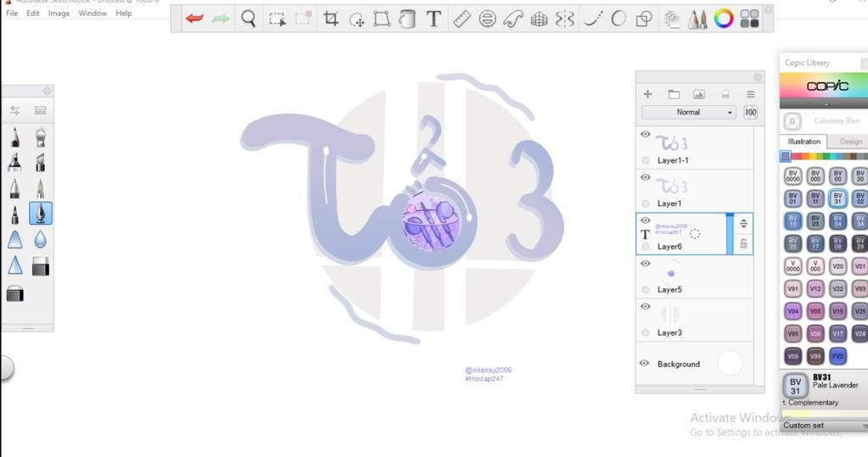Activate the French Curve guide
The image size is (868, 457).
[513, 19]
